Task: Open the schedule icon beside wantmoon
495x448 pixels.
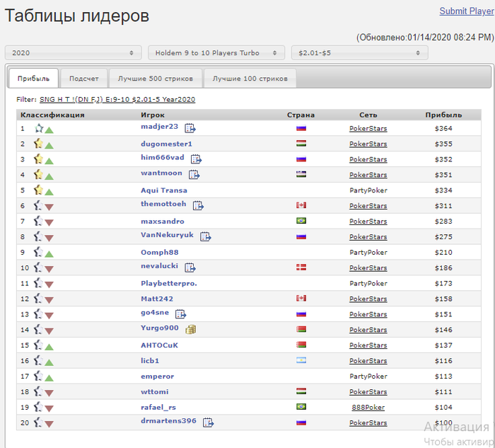Action: (194, 174)
